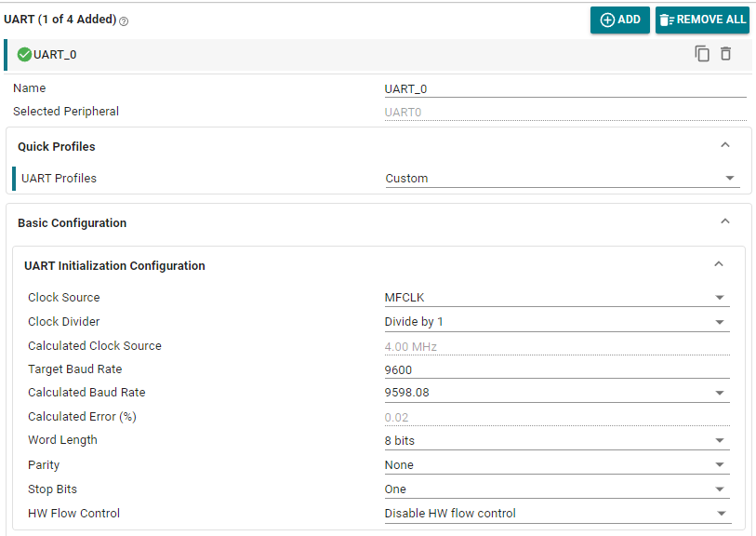The image size is (756, 536).
Task: Click the Target Baud Rate label
Action: tap(74, 369)
